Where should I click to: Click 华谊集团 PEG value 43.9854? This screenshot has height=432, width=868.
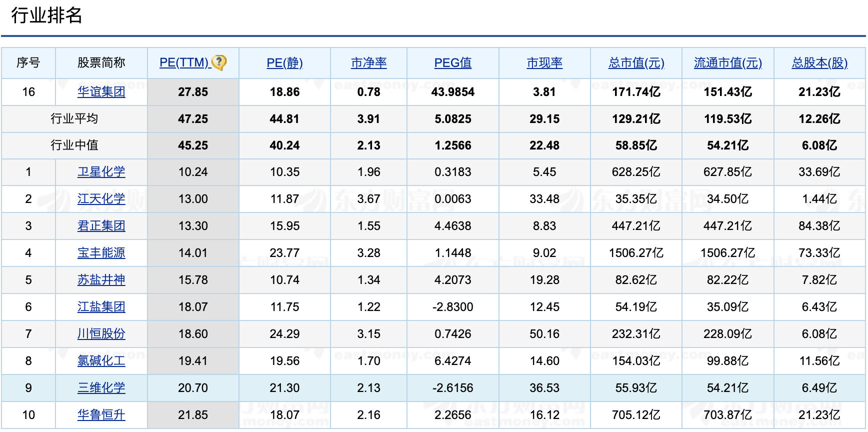point(453,92)
